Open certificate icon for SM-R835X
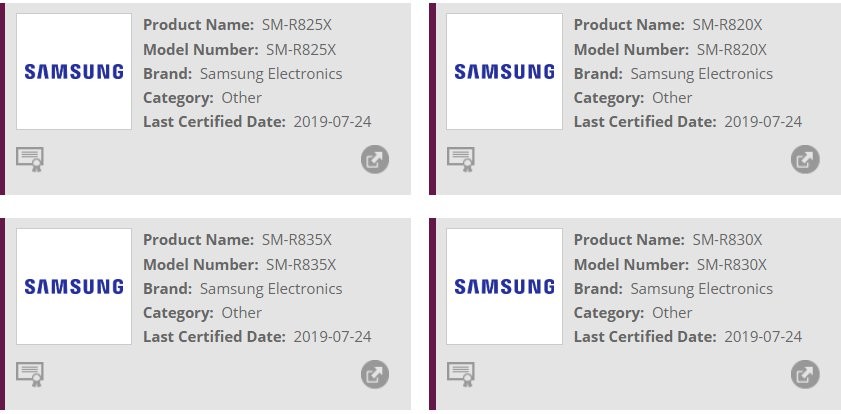Screen dimensions: 841x414 (30, 374)
